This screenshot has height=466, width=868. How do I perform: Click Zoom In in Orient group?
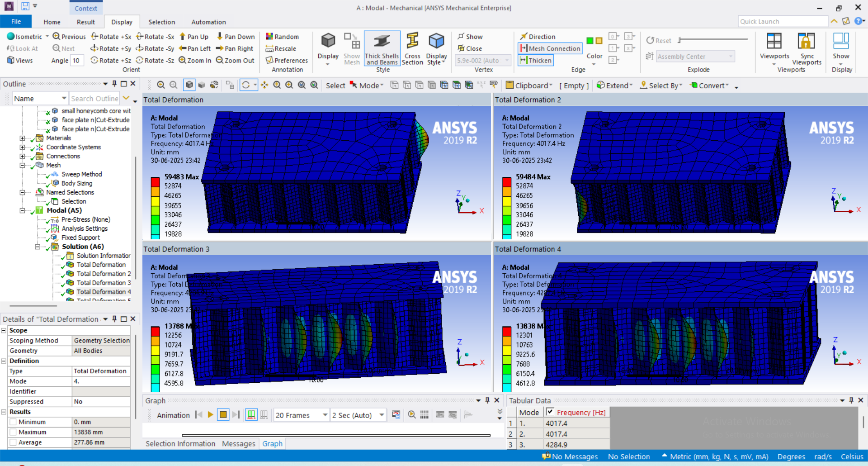tap(195, 60)
